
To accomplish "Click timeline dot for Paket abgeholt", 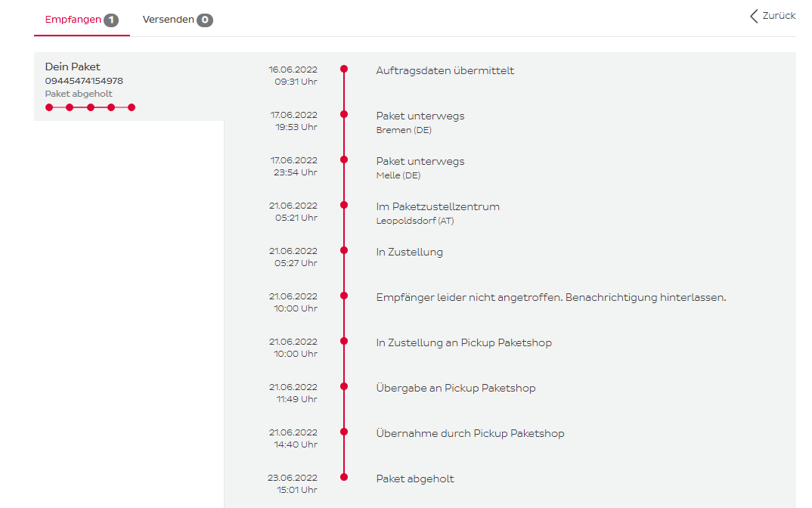I will (x=344, y=477).
